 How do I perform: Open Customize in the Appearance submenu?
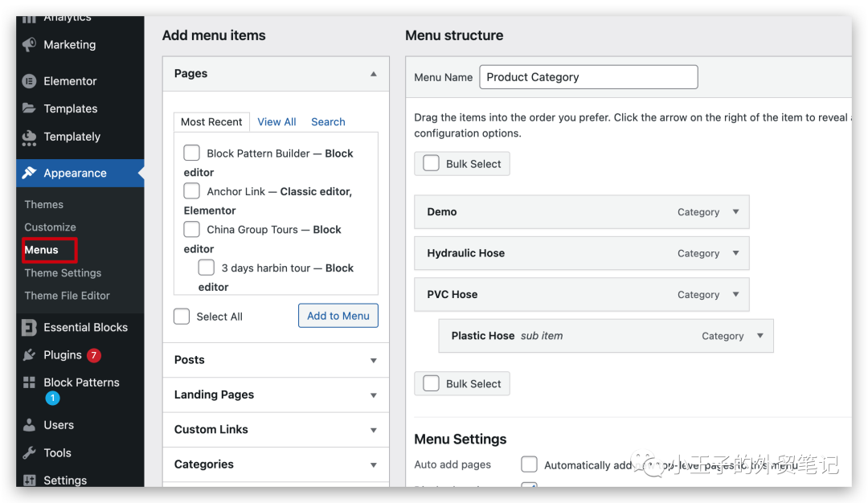[x=50, y=227]
